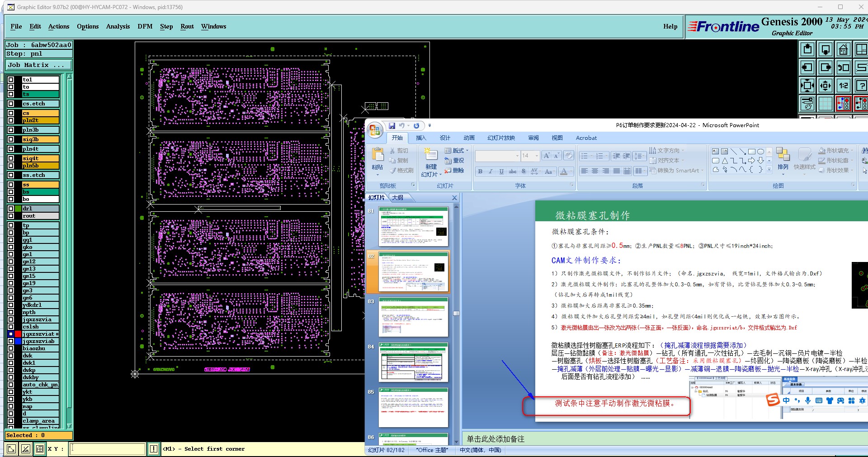Toggle the checkbox for layer sig3b
The height and width of the screenshot is (457, 868).
[x=11, y=139]
